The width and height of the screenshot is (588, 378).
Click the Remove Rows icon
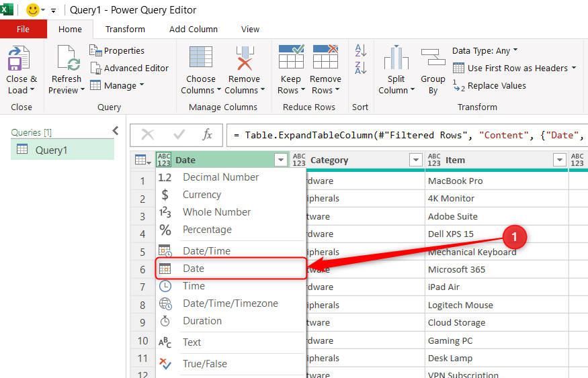tap(325, 57)
